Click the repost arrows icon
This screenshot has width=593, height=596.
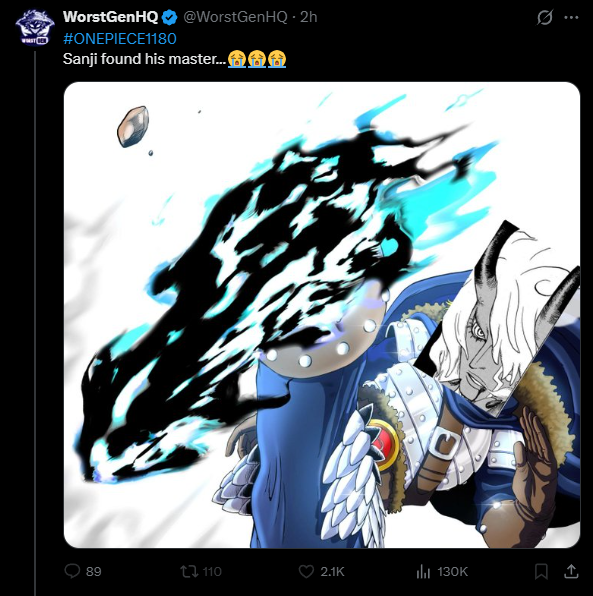189,571
